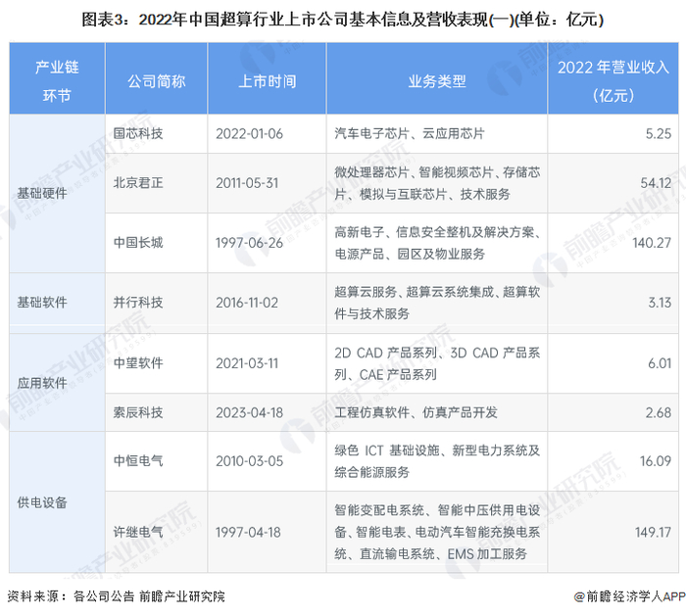Select company name '中恒电气'
Image resolution: width=686 pixels, height=616 pixels.
(x=138, y=461)
